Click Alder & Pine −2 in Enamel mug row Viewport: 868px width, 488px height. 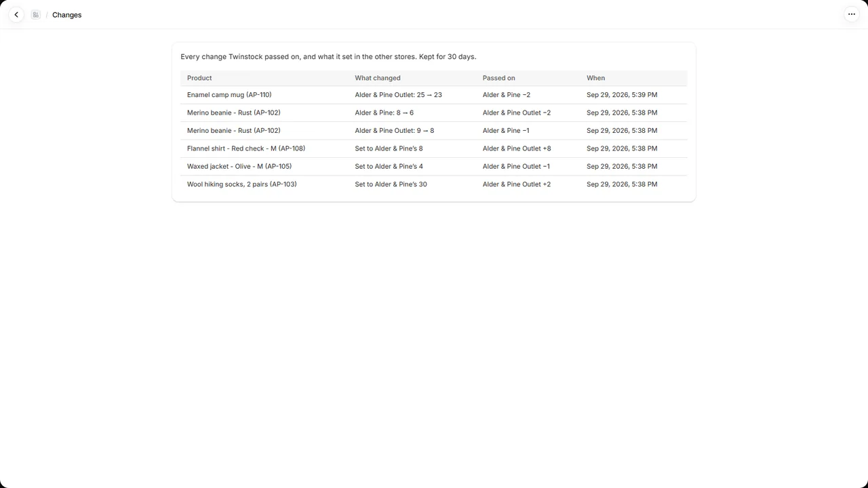point(507,95)
